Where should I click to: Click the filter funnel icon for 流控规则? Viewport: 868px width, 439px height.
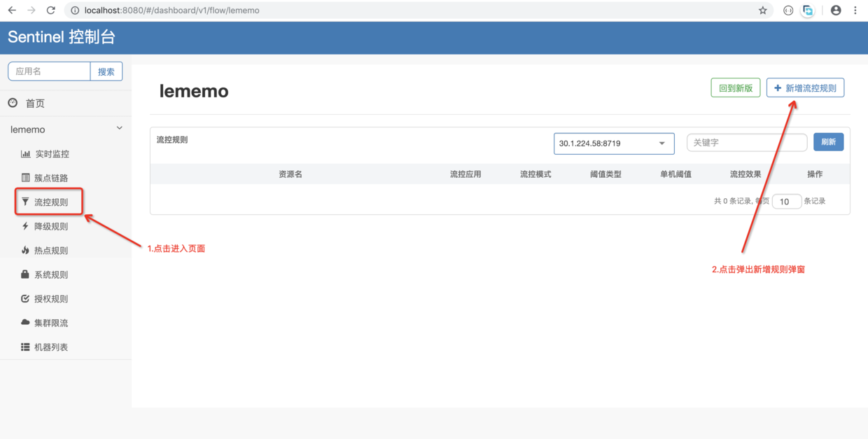point(25,202)
